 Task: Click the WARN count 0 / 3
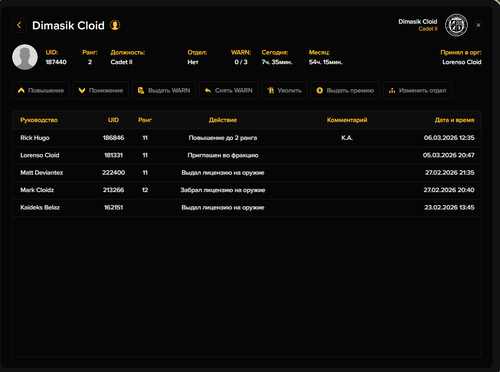[x=241, y=62]
